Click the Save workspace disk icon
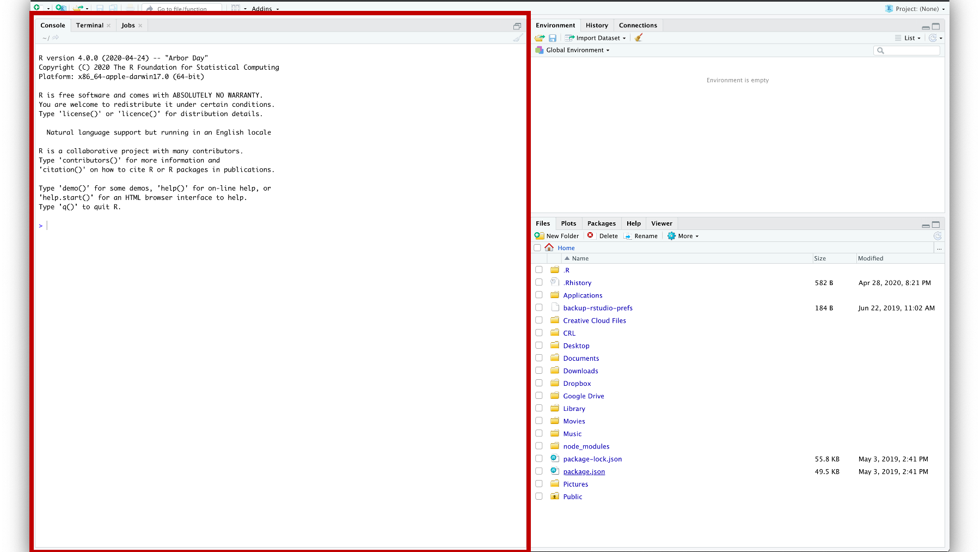This screenshot has width=980, height=552. tap(553, 38)
